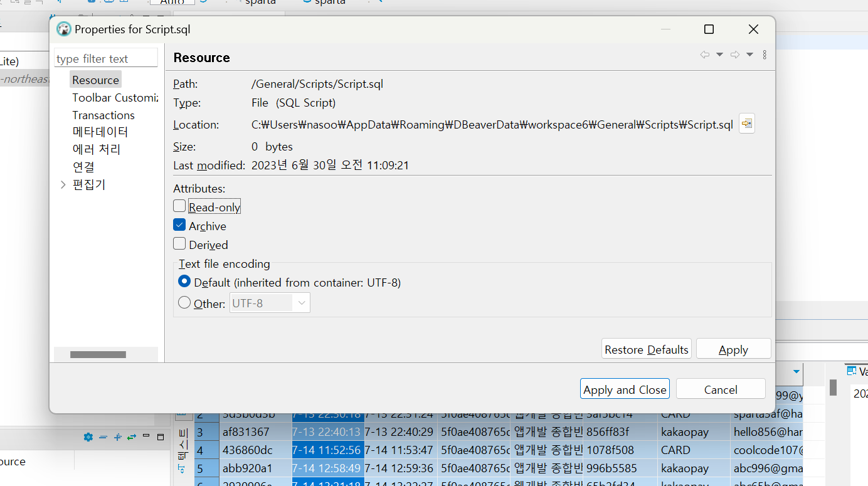The width and height of the screenshot is (868, 486).
Task: Select Transactions in the properties tree
Action: pyautogui.click(x=103, y=115)
